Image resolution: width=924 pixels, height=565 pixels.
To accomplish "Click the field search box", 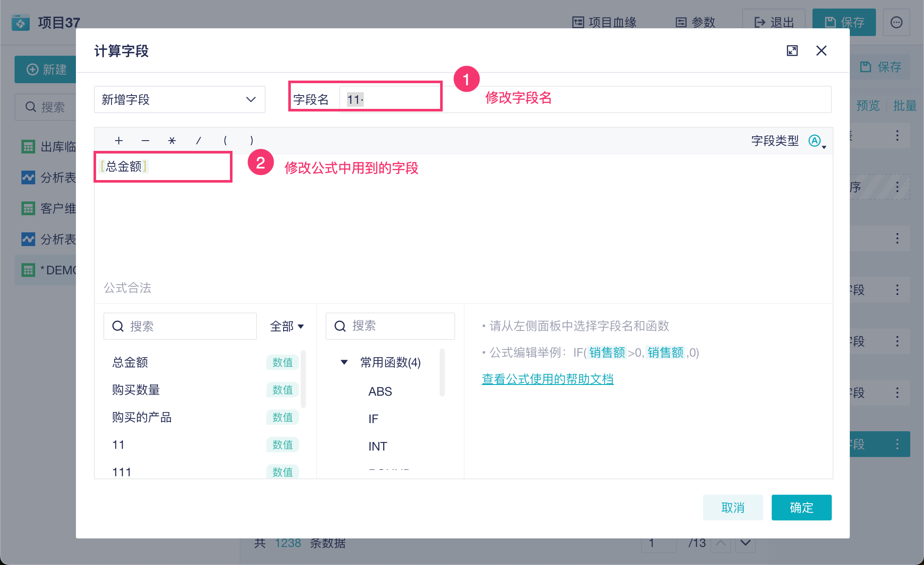I will [180, 326].
